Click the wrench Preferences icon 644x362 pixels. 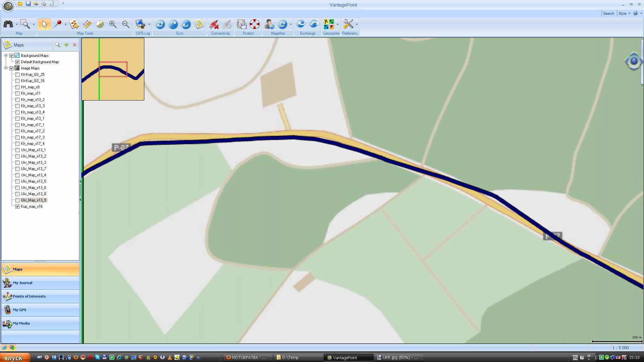tap(348, 24)
